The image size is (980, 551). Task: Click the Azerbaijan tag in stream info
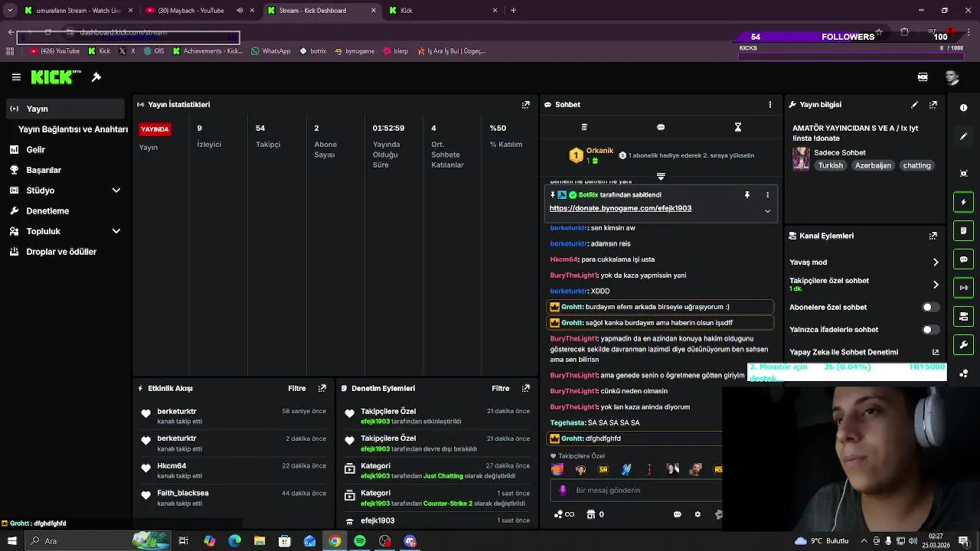click(873, 166)
